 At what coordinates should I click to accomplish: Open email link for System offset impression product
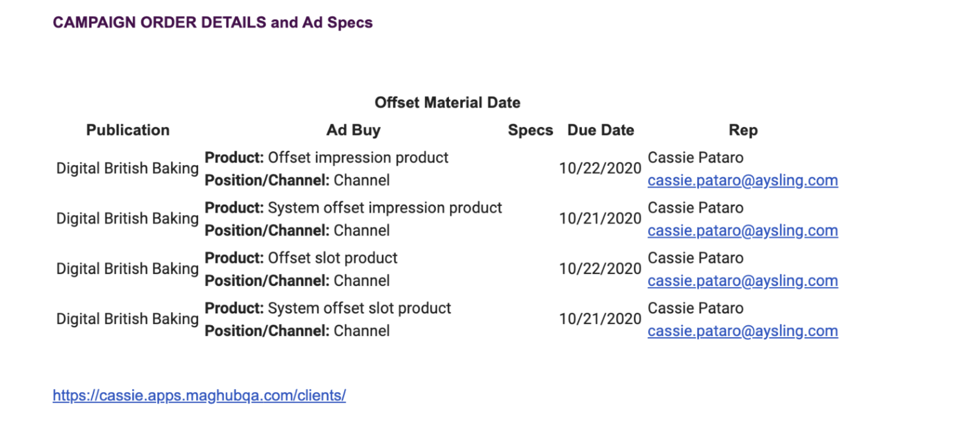(x=742, y=231)
